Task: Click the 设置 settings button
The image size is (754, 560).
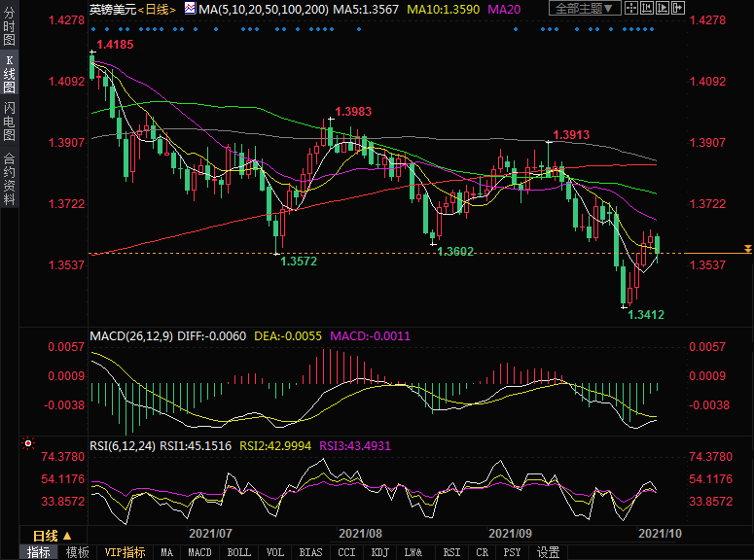Action: (x=548, y=552)
